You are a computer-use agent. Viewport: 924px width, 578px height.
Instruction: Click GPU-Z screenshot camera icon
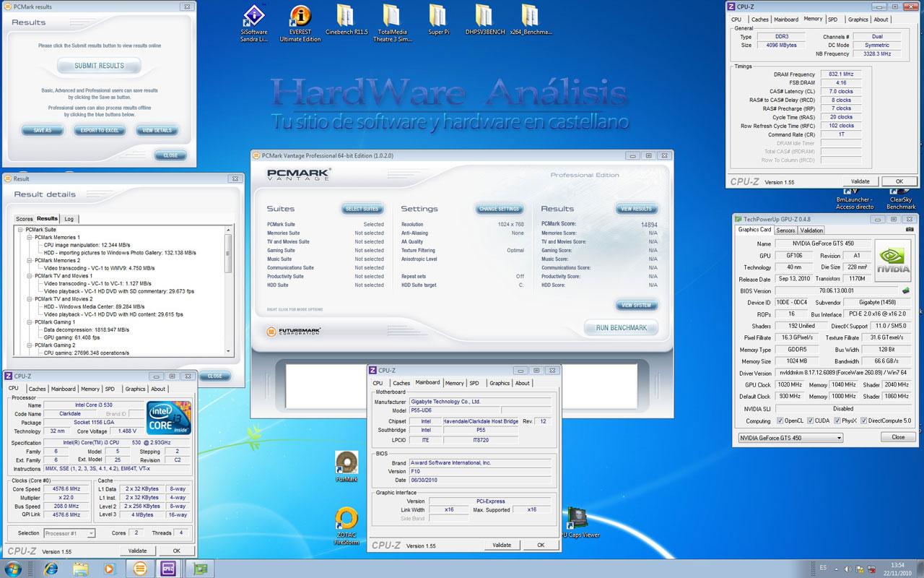pos(910,230)
